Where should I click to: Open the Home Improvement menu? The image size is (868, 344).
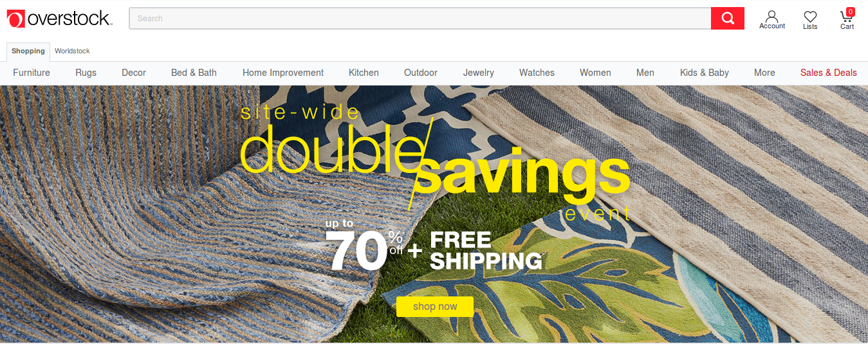283,73
